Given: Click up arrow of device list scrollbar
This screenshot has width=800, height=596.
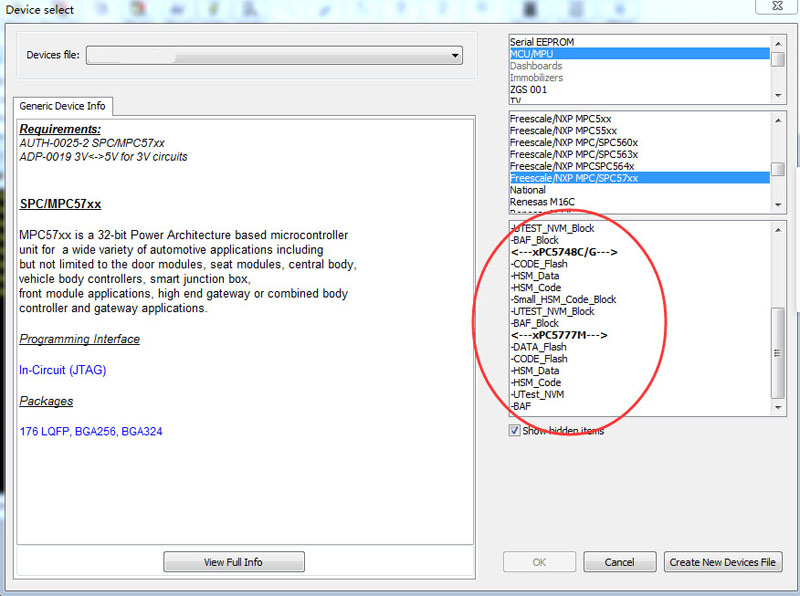Looking at the screenshot, I should [778, 230].
